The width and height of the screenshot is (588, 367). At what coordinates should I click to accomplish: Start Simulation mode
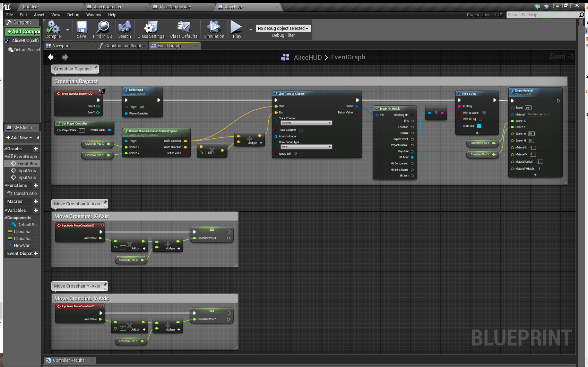(x=214, y=29)
